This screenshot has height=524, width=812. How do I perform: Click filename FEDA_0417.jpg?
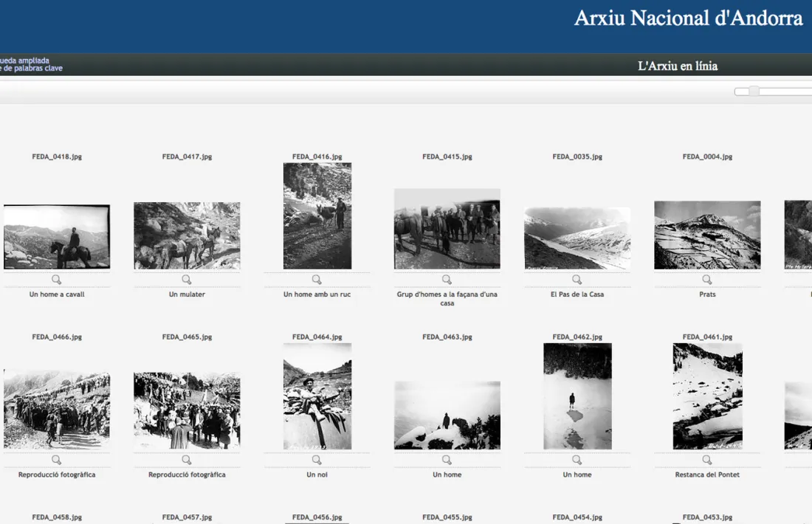click(187, 156)
